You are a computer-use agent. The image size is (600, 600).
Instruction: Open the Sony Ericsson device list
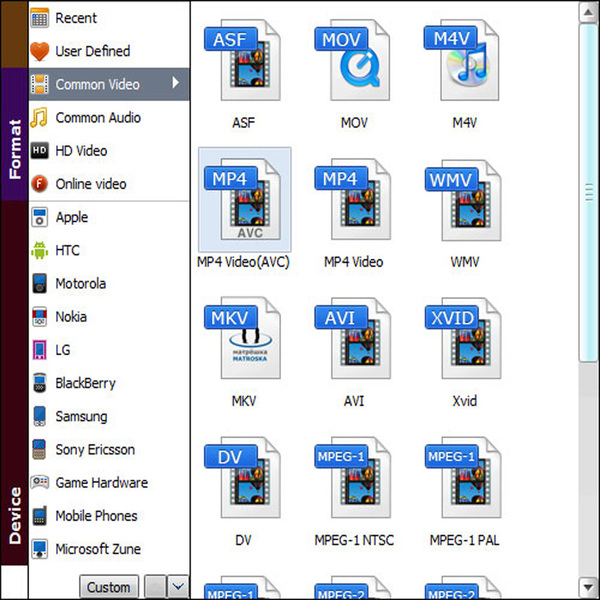coord(109,449)
